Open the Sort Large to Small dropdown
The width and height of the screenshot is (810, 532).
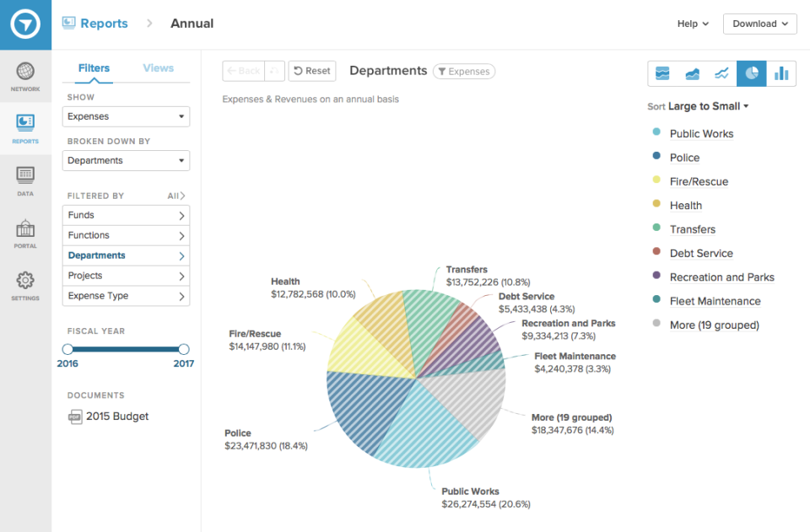point(707,106)
